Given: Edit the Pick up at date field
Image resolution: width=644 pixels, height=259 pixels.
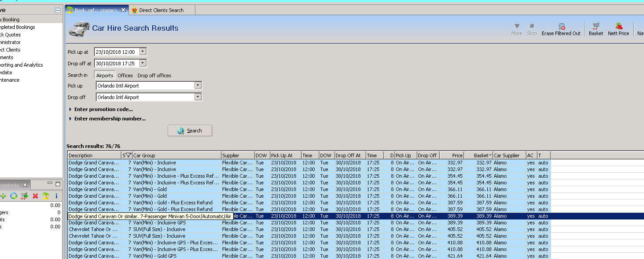Looking at the screenshot, I should click(117, 52).
